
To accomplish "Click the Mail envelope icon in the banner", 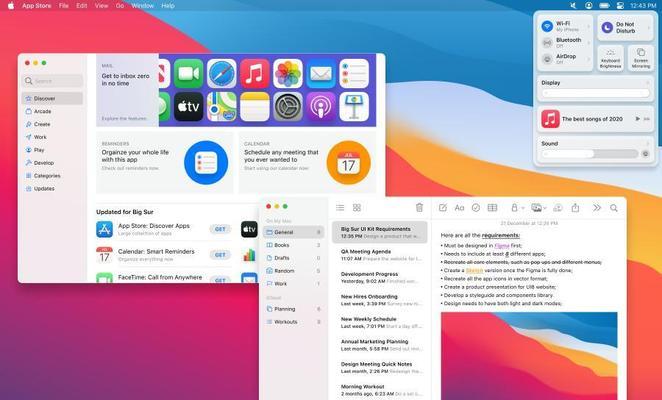I will [x=321, y=73].
